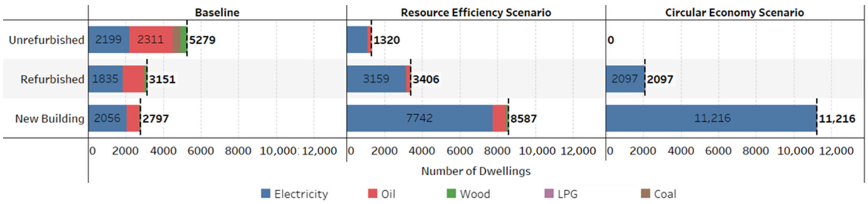Click the 7742 electricity bar segment

click(x=419, y=118)
